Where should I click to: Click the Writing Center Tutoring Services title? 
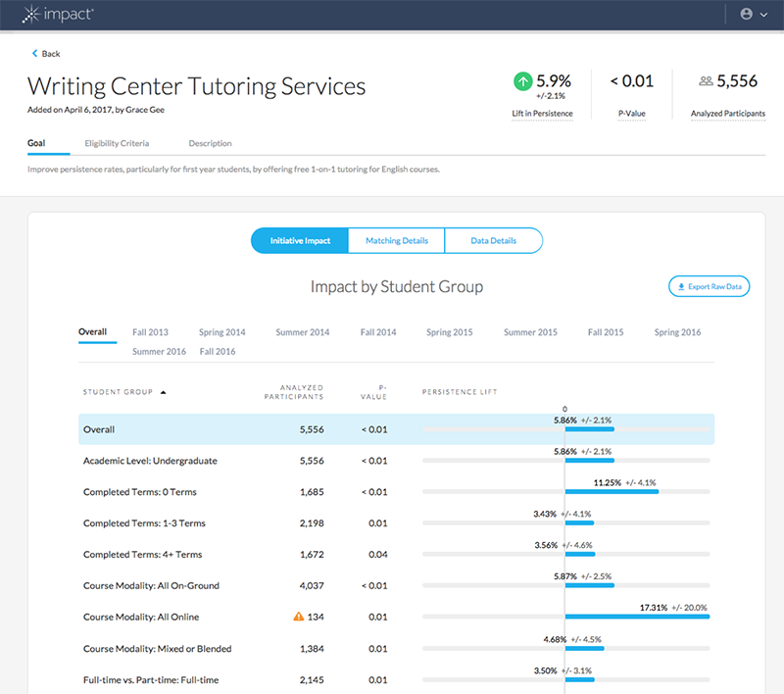click(197, 86)
